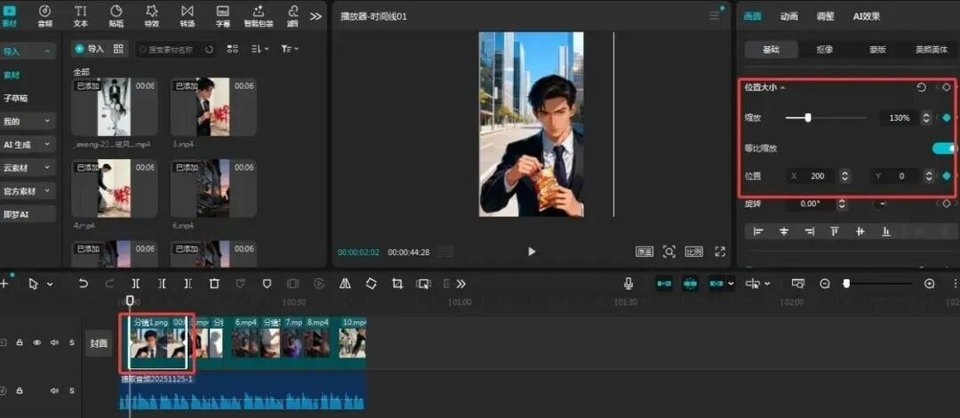Click the delete trash icon

point(214,283)
